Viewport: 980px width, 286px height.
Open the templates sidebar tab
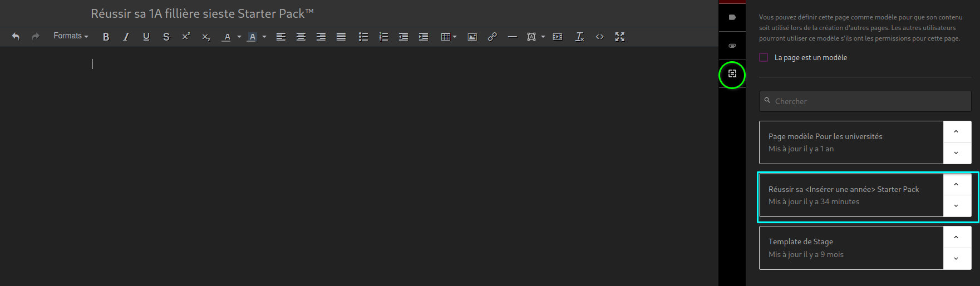[732, 74]
